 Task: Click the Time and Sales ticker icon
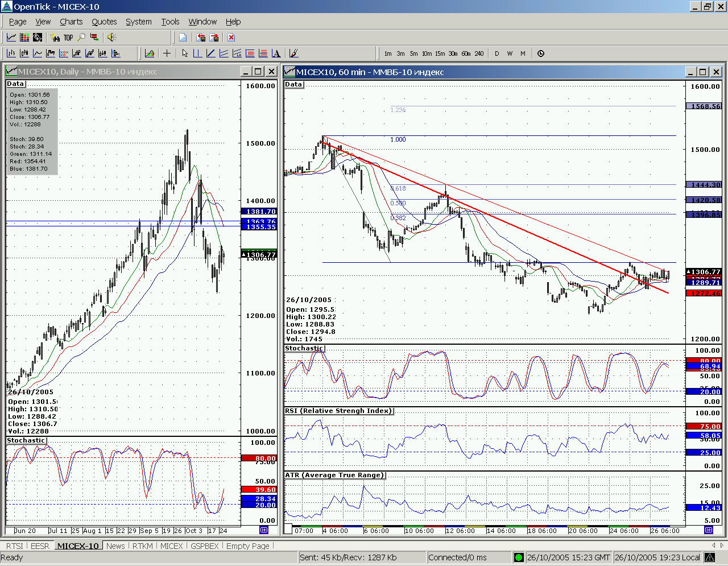(38, 38)
